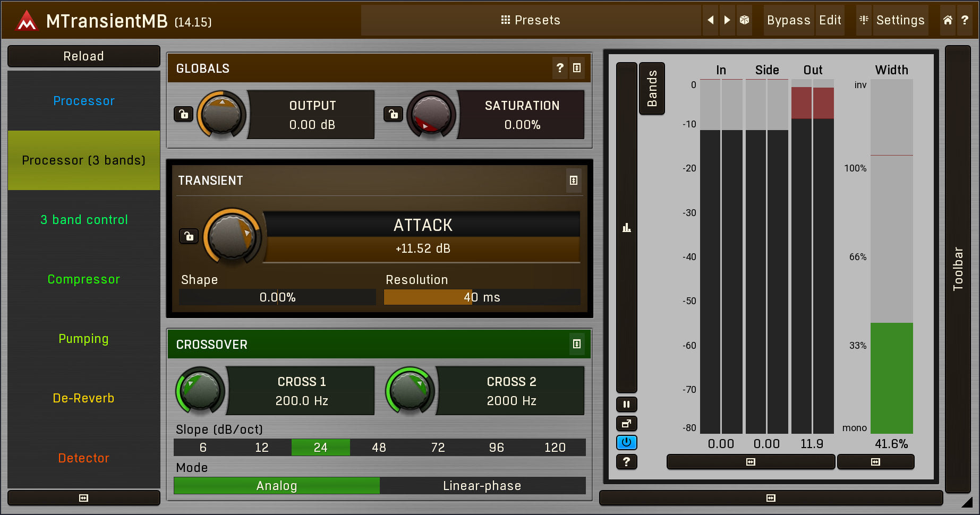Collapse the TRANSIENT panel

[x=574, y=181]
